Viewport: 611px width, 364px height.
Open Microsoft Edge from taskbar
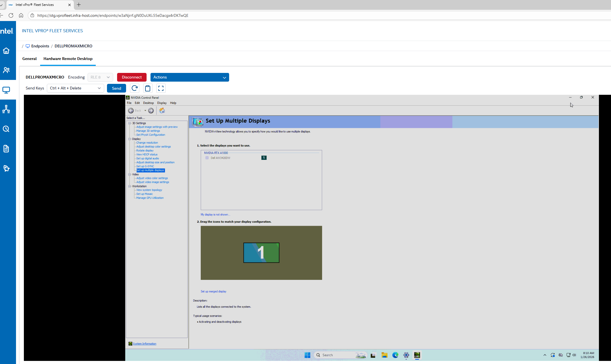tap(395, 355)
